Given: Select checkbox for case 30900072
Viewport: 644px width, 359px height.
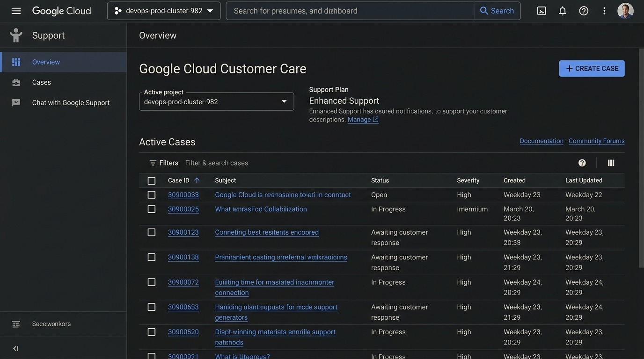Looking at the screenshot, I should tap(151, 282).
